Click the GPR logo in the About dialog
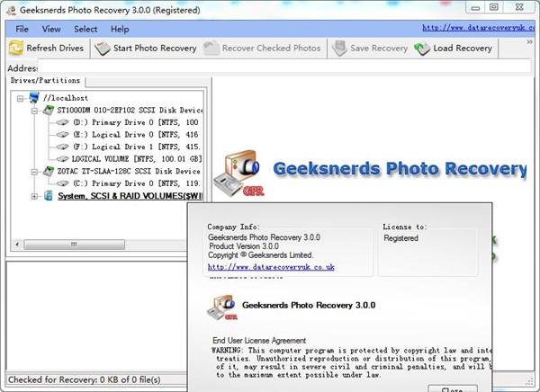 [x=222, y=307]
